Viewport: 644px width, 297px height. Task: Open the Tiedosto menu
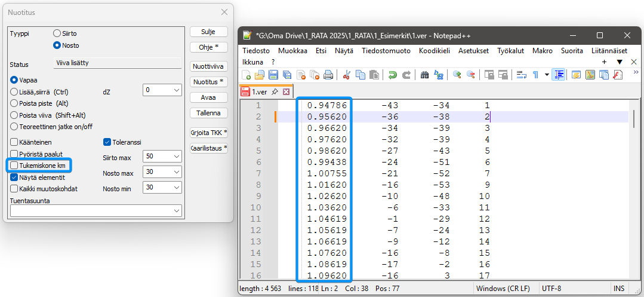point(256,51)
